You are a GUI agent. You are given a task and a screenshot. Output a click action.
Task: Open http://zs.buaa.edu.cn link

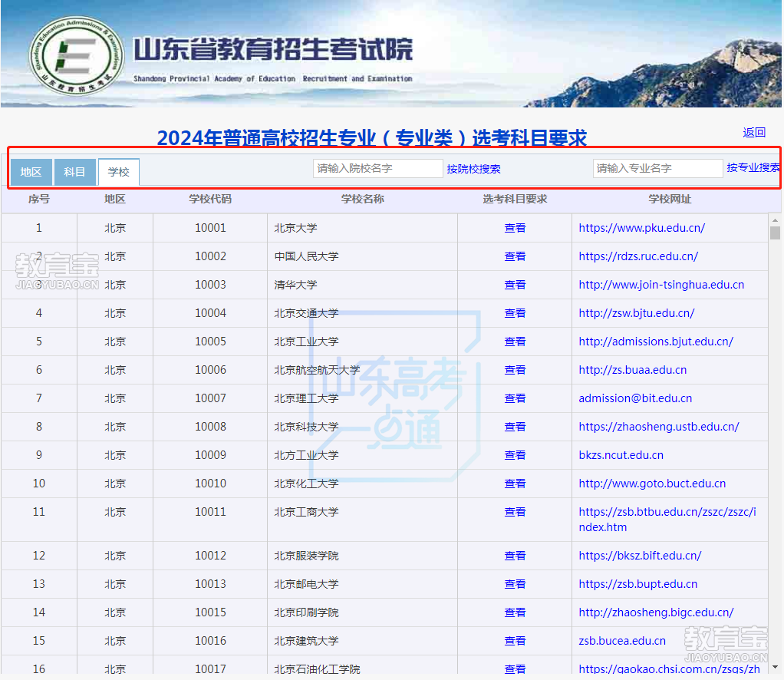point(633,370)
